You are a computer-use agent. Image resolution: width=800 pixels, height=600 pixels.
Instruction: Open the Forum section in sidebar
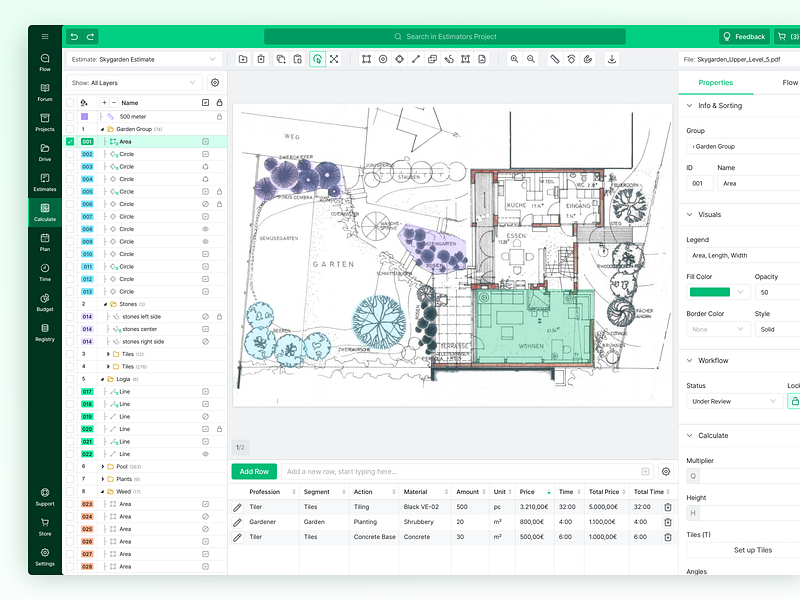click(x=44, y=93)
